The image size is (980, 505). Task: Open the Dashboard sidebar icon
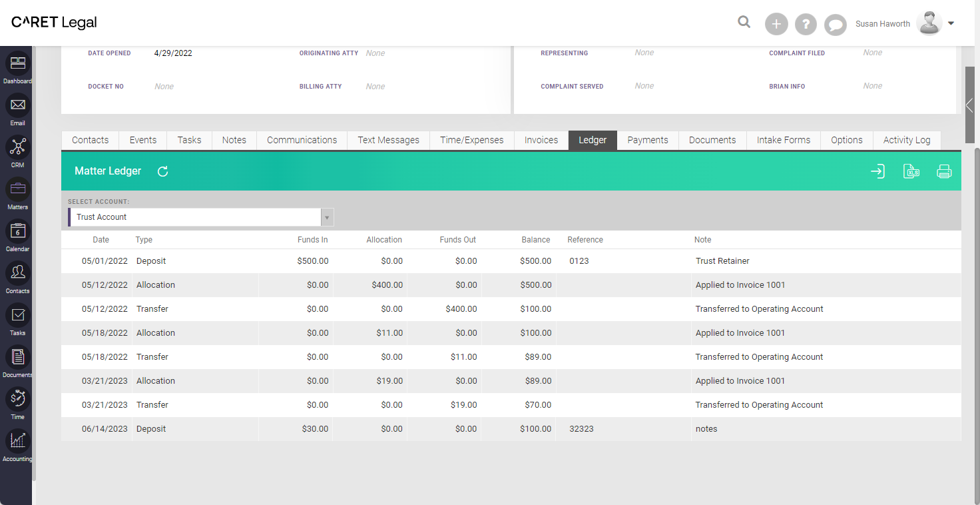tap(18, 63)
